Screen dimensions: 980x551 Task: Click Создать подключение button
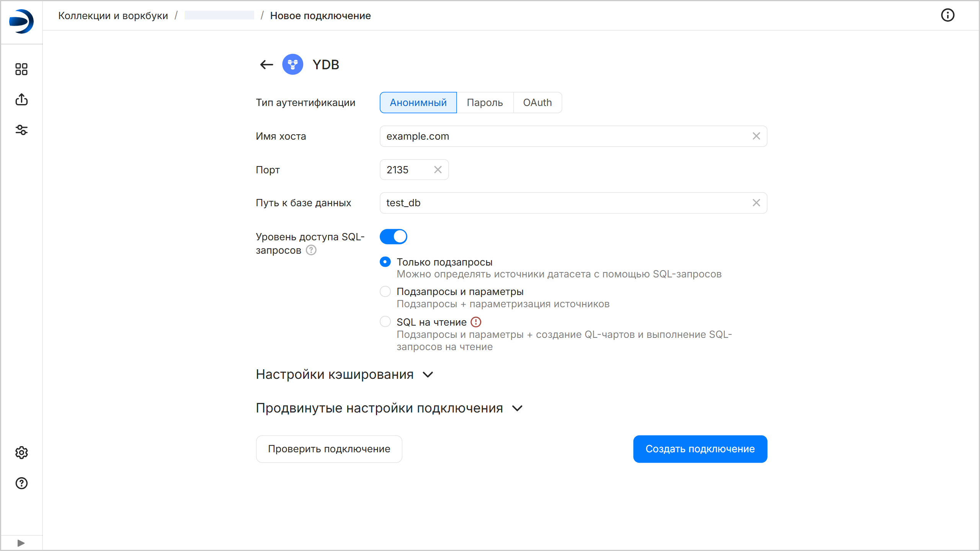[x=700, y=449]
